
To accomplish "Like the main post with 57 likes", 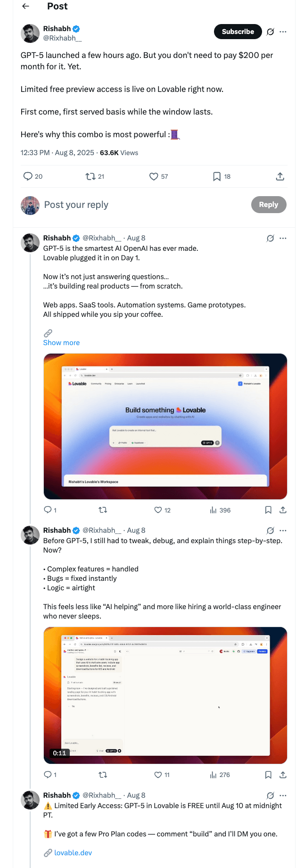I will pyautogui.click(x=154, y=176).
